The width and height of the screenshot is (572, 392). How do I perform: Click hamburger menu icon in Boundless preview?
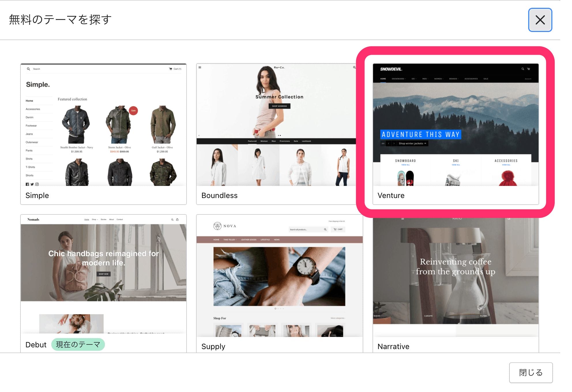[x=200, y=67]
